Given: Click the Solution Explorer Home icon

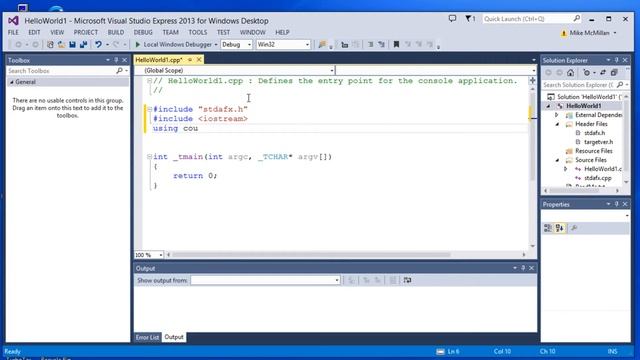Looking at the screenshot, I should pos(571,73).
